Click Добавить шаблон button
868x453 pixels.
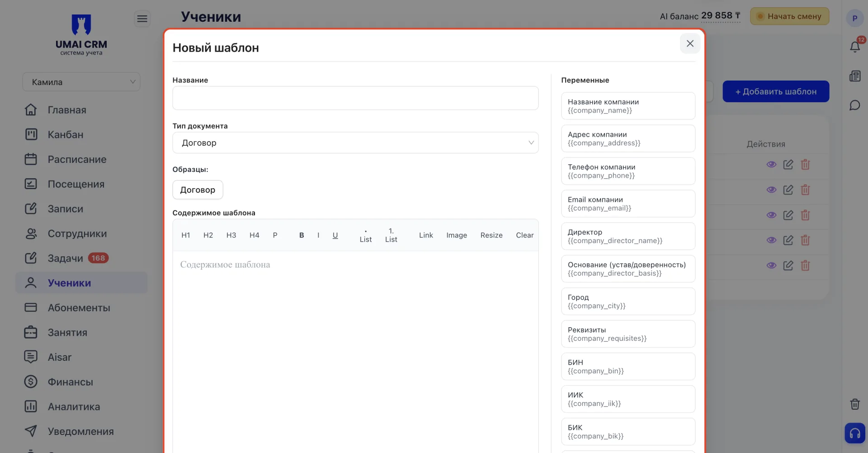coord(776,91)
